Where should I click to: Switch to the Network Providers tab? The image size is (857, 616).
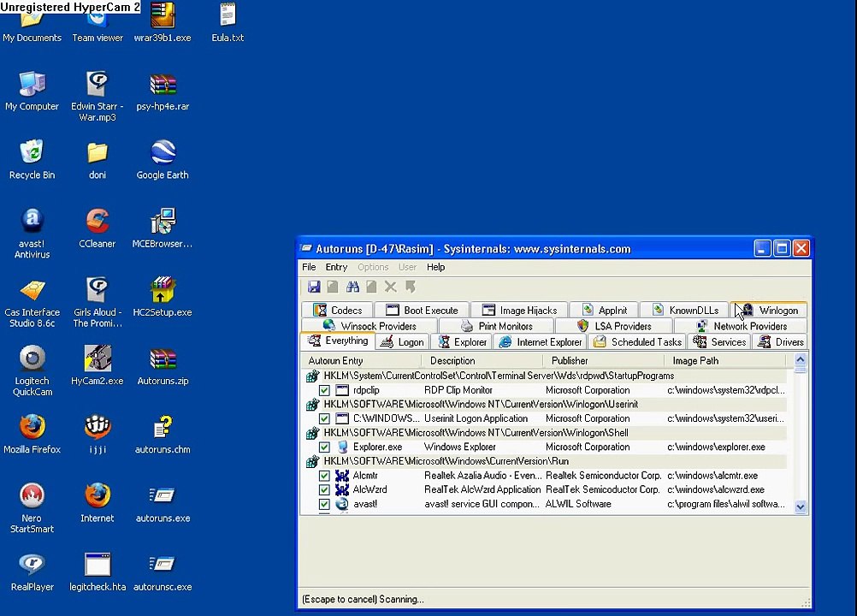[x=742, y=326]
